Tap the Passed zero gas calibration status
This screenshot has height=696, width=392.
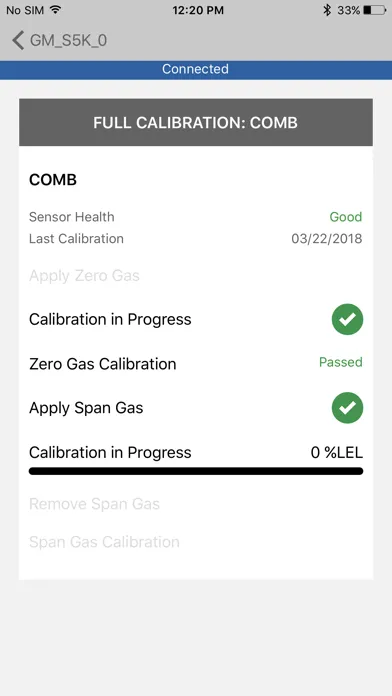pyautogui.click(x=341, y=362)
